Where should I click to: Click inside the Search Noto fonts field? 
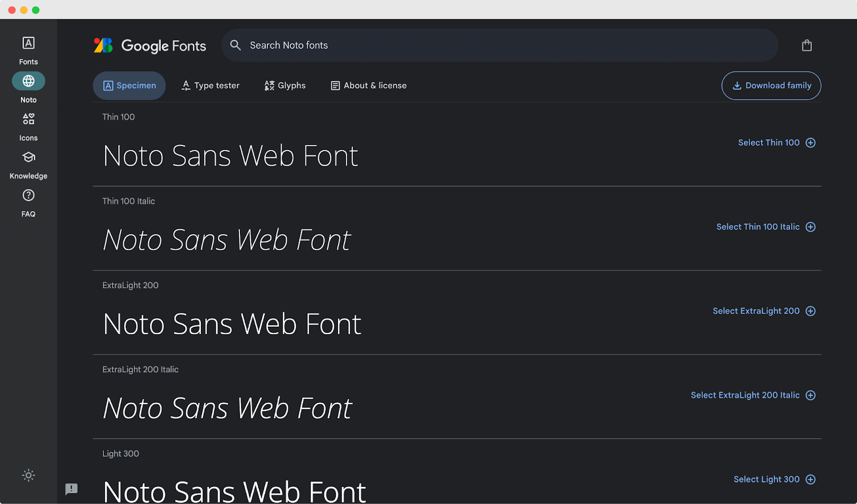tap(375, 45)
